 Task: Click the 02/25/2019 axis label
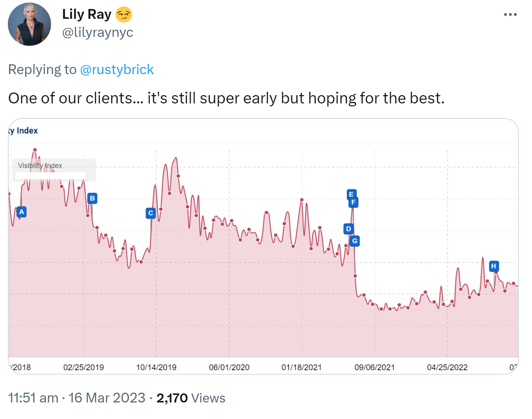tap(84, 367)
